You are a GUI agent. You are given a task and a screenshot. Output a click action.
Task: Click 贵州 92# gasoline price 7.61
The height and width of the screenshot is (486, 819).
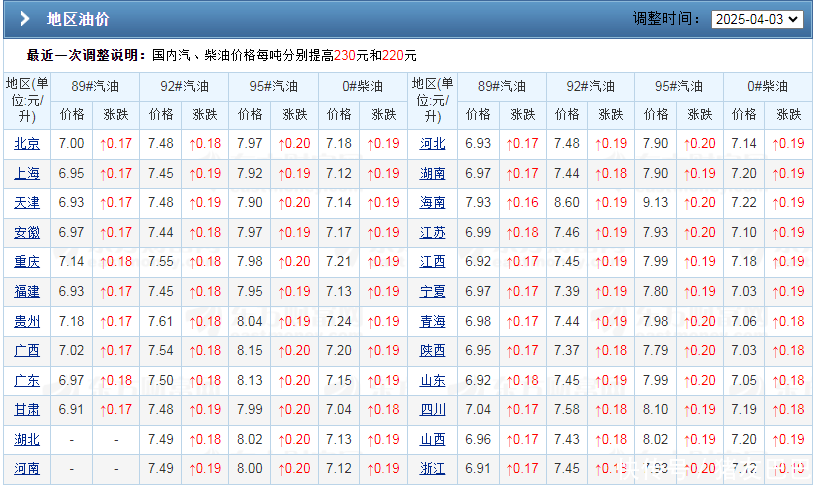161,321
